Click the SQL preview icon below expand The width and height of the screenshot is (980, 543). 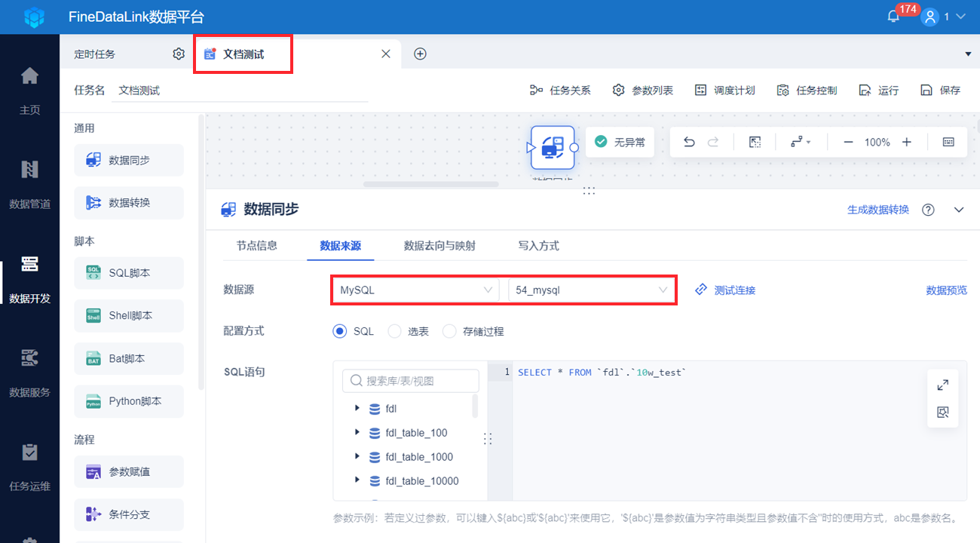pyautogui.click(x=942, y=412)
